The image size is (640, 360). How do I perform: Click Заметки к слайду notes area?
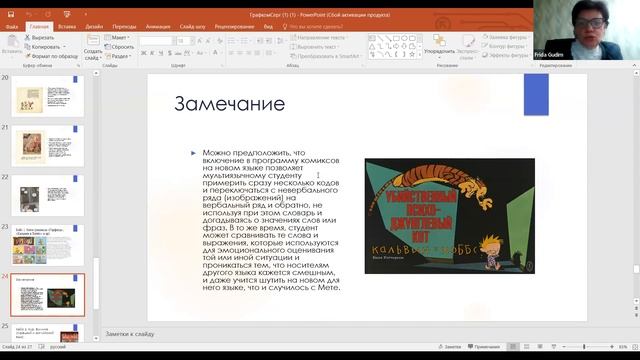click(130, 334)
